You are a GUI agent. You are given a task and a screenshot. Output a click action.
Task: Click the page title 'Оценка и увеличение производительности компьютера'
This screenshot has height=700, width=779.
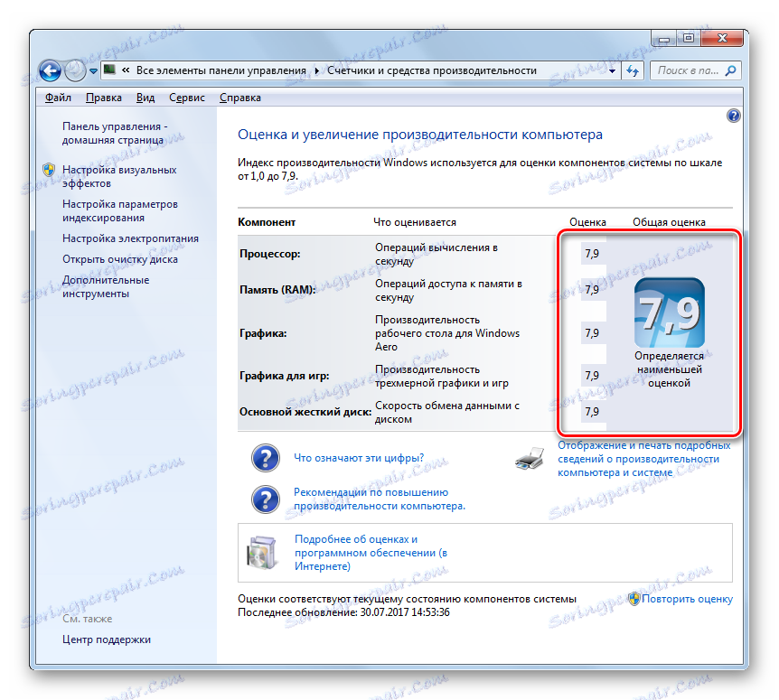click(420, 135)
